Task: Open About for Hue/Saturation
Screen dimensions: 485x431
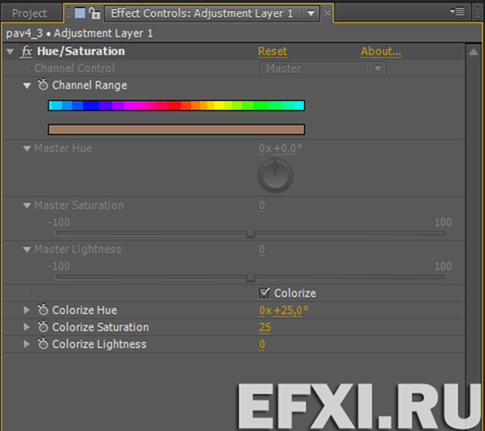Action: (381, 51)
